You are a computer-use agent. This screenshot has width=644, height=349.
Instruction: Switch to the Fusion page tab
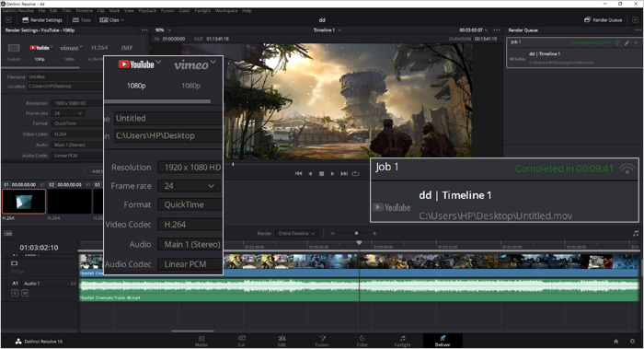pos(322,341)
